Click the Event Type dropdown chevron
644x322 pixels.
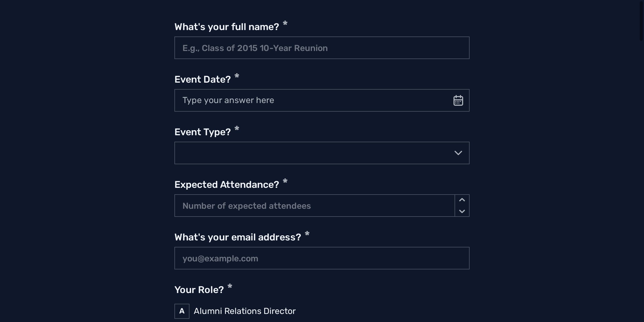click(x=458, y=153)
